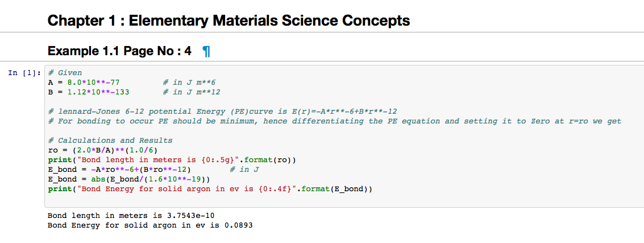Image resolution: width=644 pixels, height=243 pixels.
Task: Click the '# in J' trailing comment
Action: (x=244, y=170)
